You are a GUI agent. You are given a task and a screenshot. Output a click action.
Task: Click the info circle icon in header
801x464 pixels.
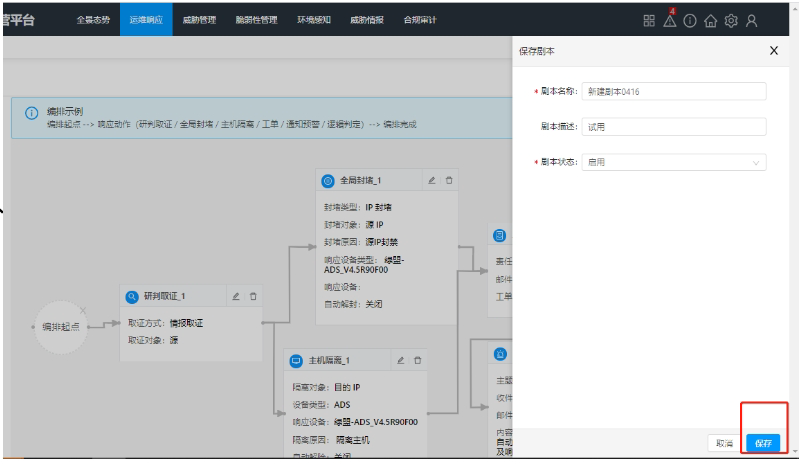[690, 20]
